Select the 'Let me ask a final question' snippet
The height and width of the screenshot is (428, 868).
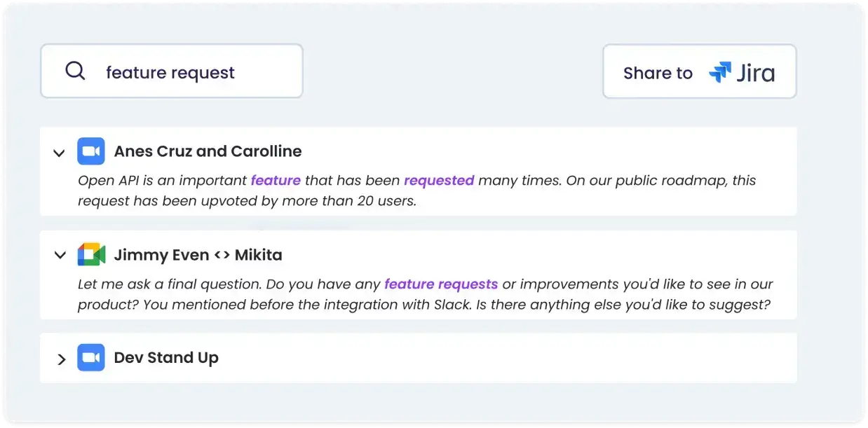click(x=425, y=295)
